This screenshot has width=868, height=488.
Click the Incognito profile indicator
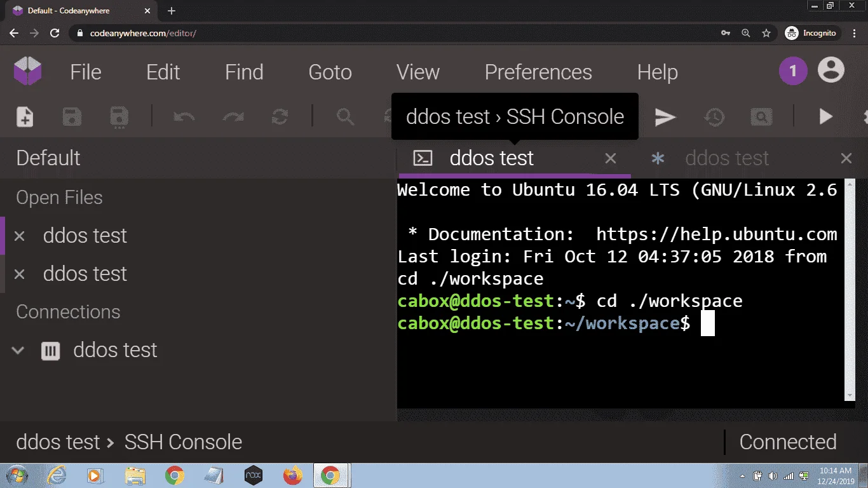[x=811, y=33]
